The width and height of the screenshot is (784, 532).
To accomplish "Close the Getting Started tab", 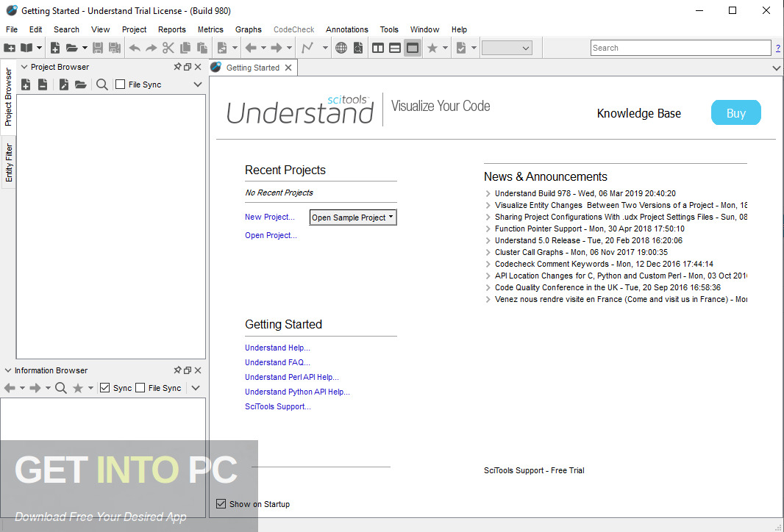I will point(288,68).
